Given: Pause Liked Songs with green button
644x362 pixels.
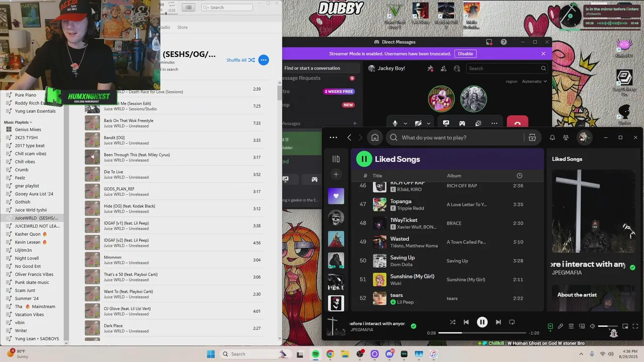Looking at the screenshot, I should click(x=364, y=159).
